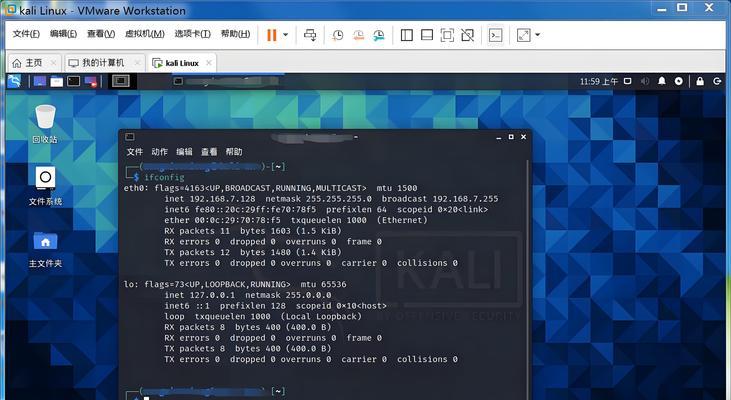Click the network display icon in Kali panel
The width and height of the screenshot is (731, 400).
[628, 81]
